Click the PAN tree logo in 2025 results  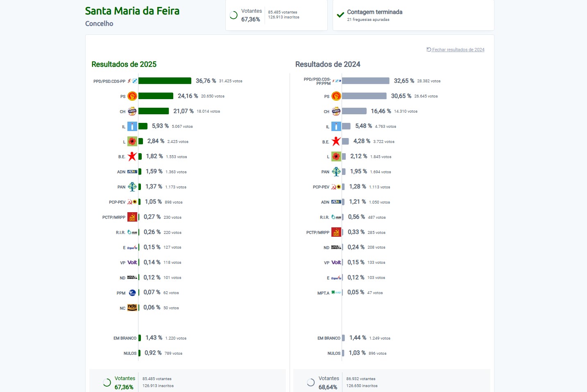[132, 187]
